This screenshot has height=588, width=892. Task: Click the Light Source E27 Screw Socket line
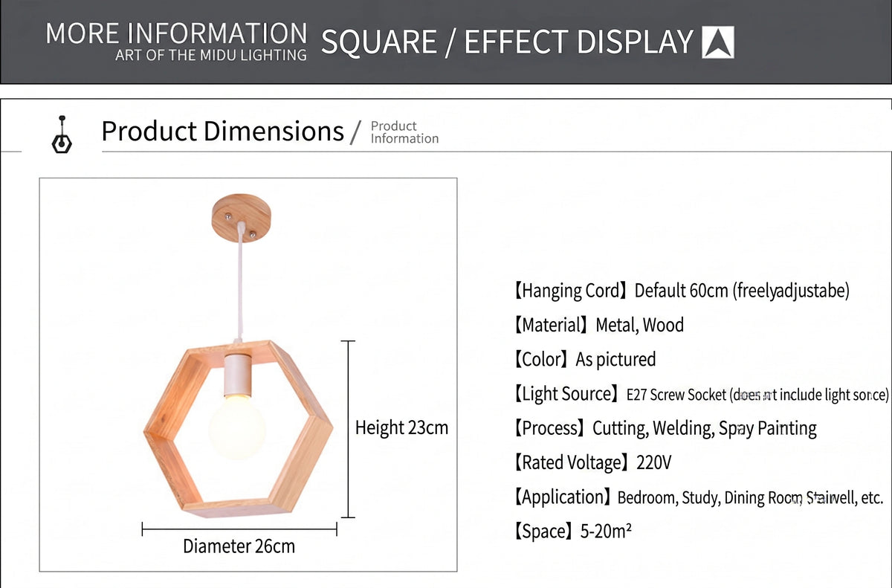point(701,394)
